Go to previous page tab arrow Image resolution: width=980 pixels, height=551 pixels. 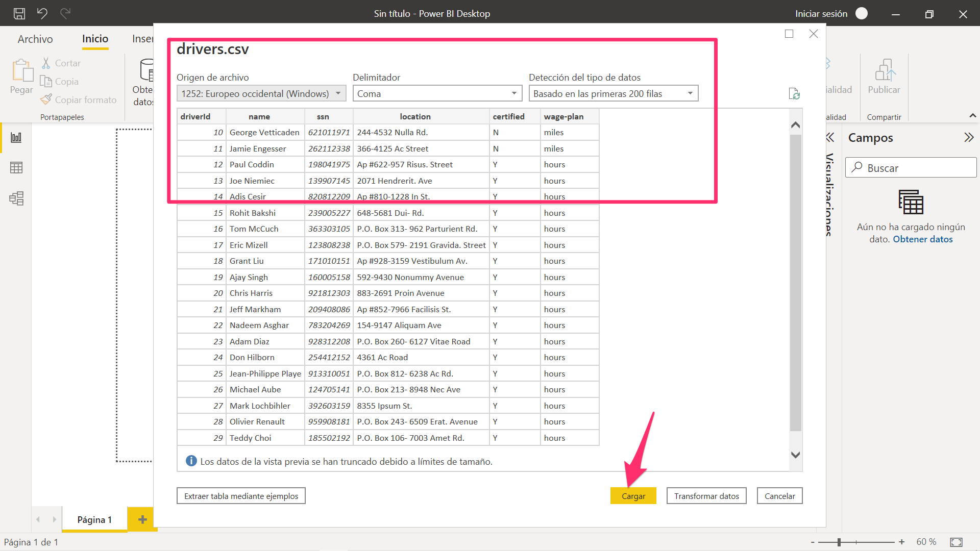[38, 519]
